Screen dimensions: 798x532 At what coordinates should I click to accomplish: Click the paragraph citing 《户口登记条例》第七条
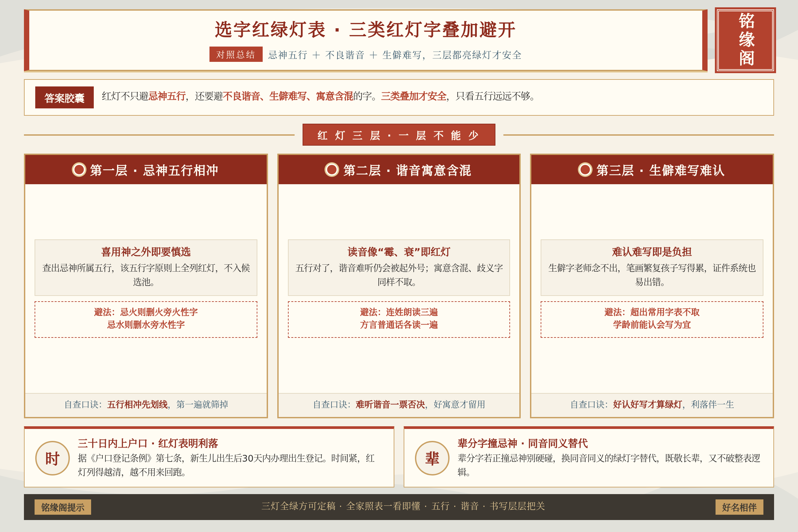pyautogui.click(x=226, y=465)
